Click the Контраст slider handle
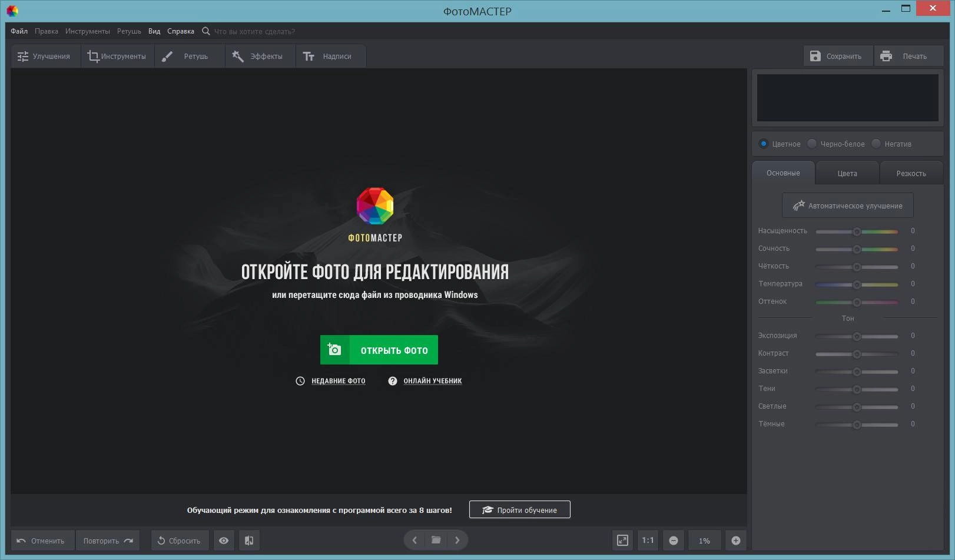The height and width of the screenshot is (560, 955). pyautogui.click(x=857, y=354)
